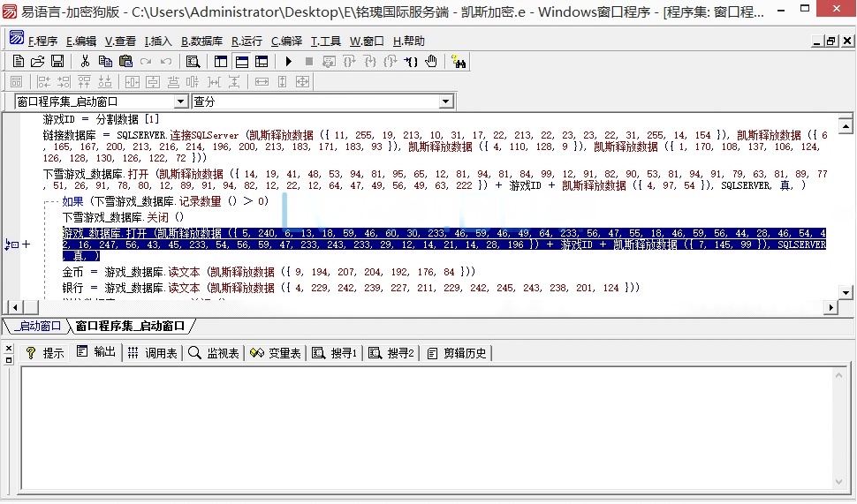Open the 变量表 panel tab
The width and height of the screenshot is (857, 504).
pyautogui.click(x=276, y=353)
